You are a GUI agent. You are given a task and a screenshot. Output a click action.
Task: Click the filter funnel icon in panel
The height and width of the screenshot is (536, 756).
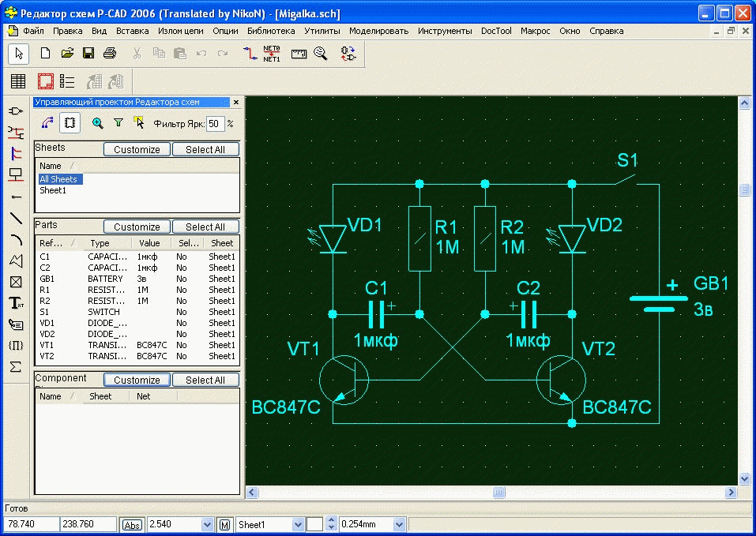(x=118, y=123)
